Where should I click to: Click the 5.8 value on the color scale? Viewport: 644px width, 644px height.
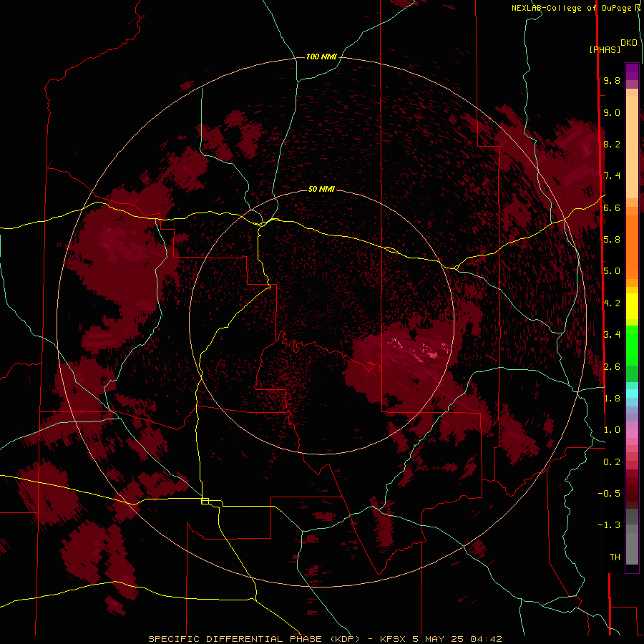(612, 240)
